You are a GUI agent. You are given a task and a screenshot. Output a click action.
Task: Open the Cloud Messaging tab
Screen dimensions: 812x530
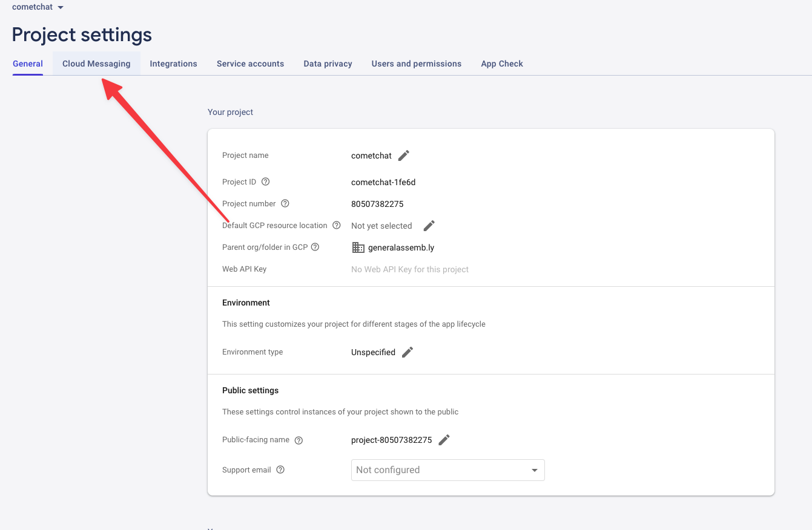point(96,64)
